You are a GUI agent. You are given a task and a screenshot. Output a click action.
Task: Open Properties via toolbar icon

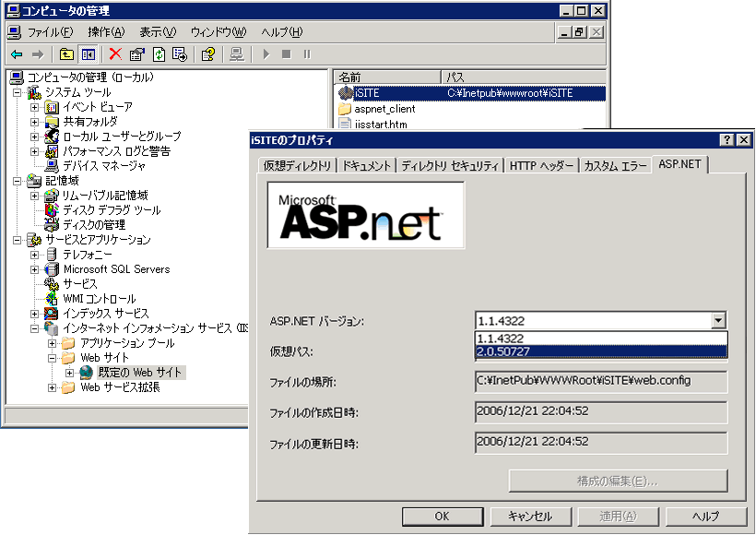(137, 54)
